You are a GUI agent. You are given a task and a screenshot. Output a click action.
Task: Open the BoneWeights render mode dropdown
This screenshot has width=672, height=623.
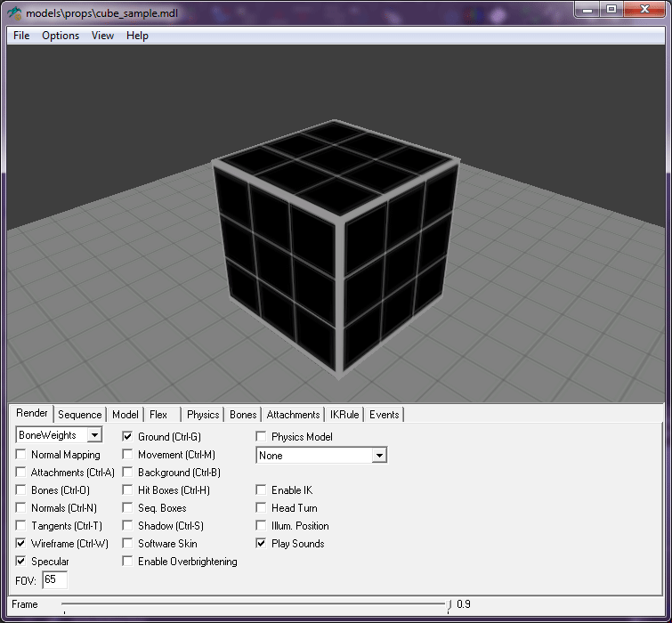[94, 435]
